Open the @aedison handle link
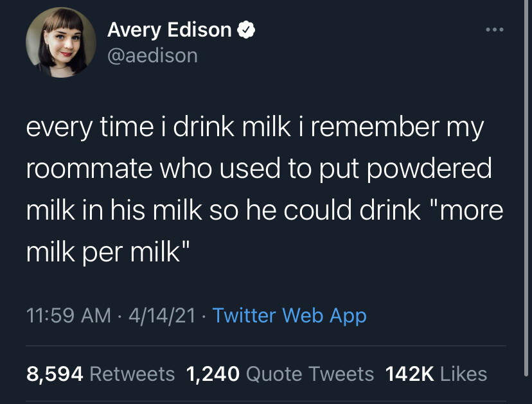Viewport: 532px width, 404px height. tap(152, 56)
